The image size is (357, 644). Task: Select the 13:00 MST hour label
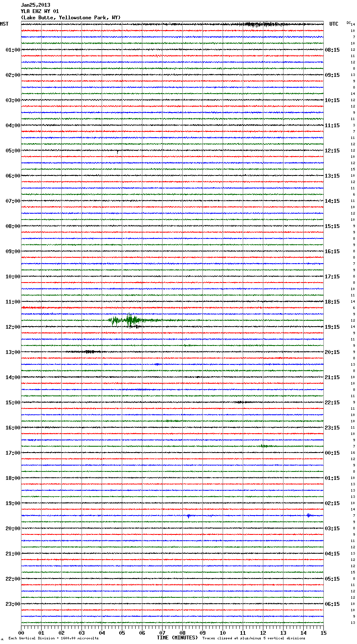pyautogui.click(x=13, y=352)
